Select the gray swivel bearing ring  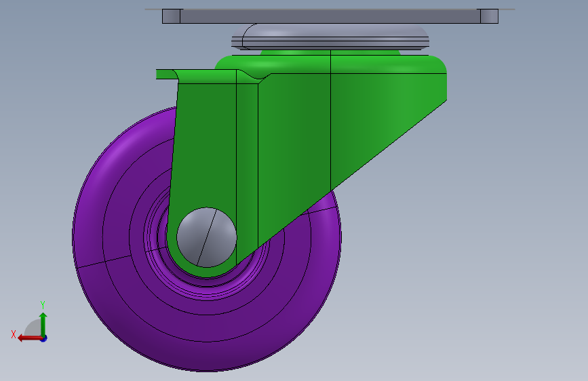pos(330,37)
